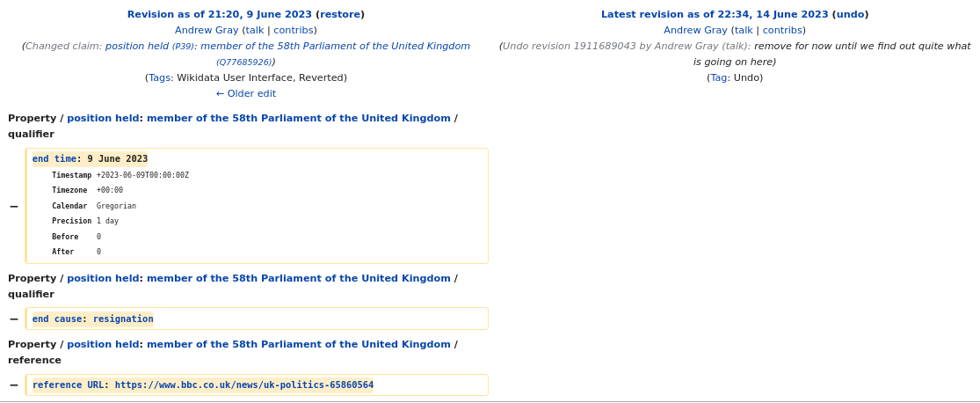Open the talk link under the latest revision
Viewport: 980px width, 403px height.
744,30
